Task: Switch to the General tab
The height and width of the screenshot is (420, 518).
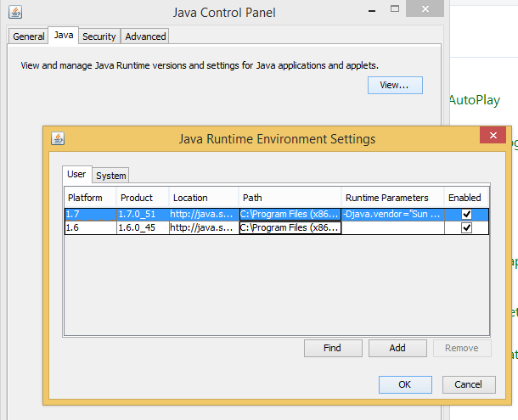Action: point(29,36)
